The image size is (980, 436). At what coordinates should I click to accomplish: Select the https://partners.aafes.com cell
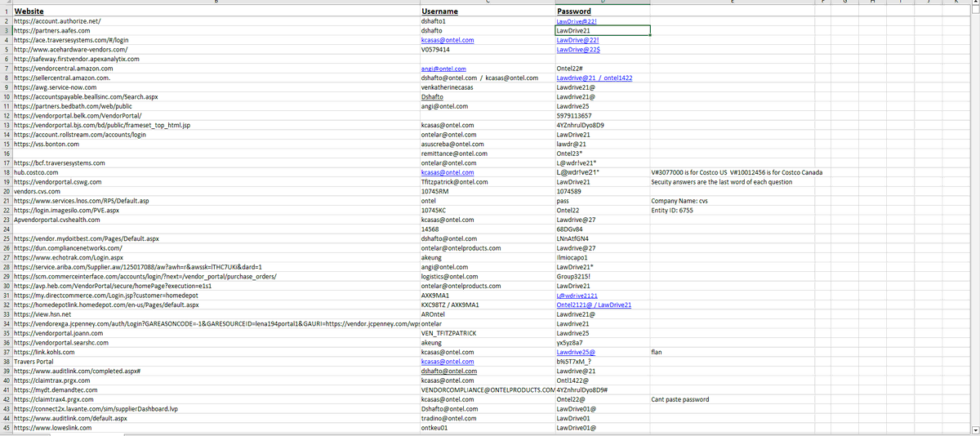216,30
